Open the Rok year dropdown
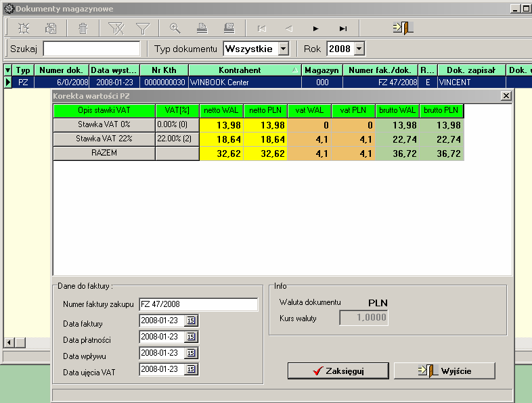The height and width of the screenshot is (403, 532). [x=359, y=49]
